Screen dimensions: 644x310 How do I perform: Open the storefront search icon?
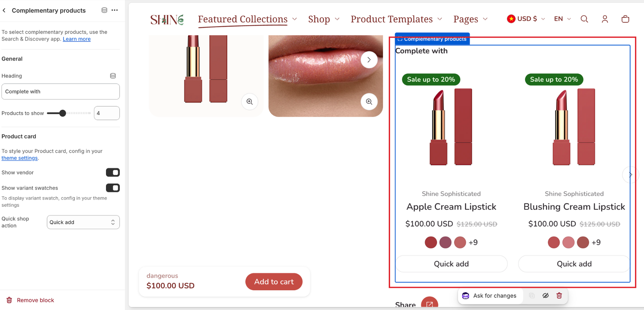point(584,19)
